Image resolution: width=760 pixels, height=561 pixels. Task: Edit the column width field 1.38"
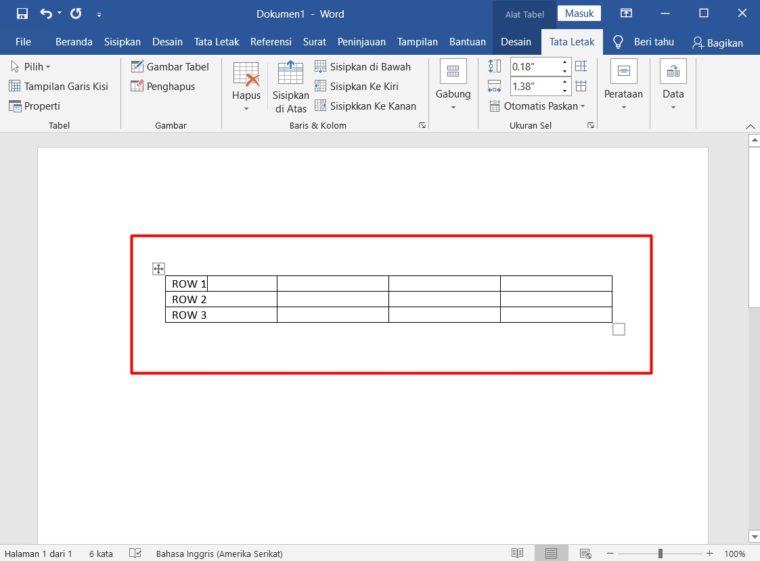click(535, 86)
